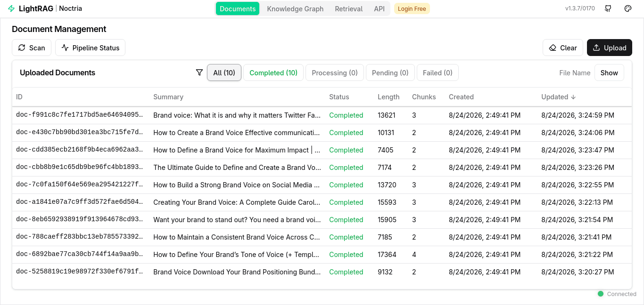Click summary "The Ultimate Guide to Define and Create"
The image size is (644, 305).
pyautogui.click(x=237, y=168)
